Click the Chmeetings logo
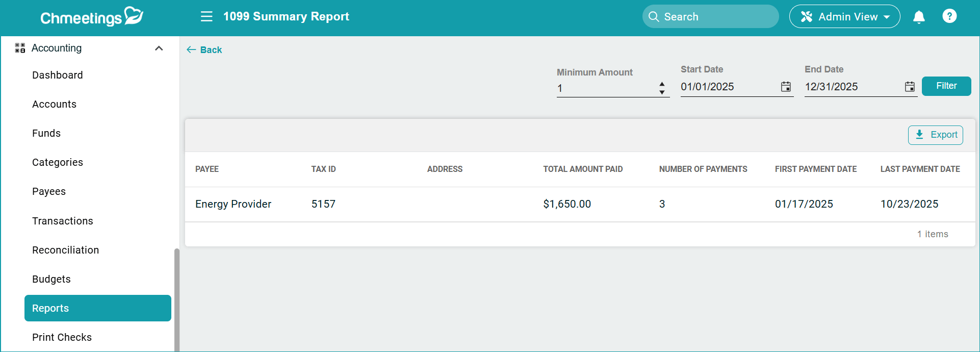980x352 pixels. 92,17
